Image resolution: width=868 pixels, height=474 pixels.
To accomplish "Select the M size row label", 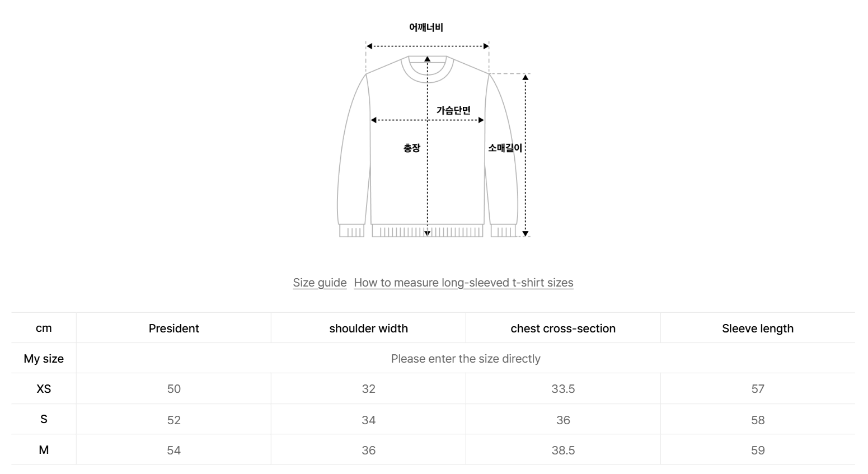I will click(44, 450).
